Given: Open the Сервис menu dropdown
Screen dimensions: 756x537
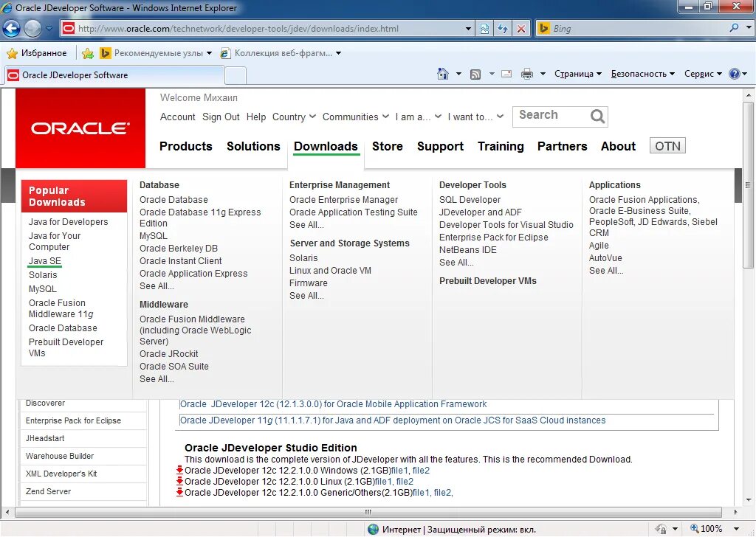Looking at the screenshot, I should pos(703,74).
